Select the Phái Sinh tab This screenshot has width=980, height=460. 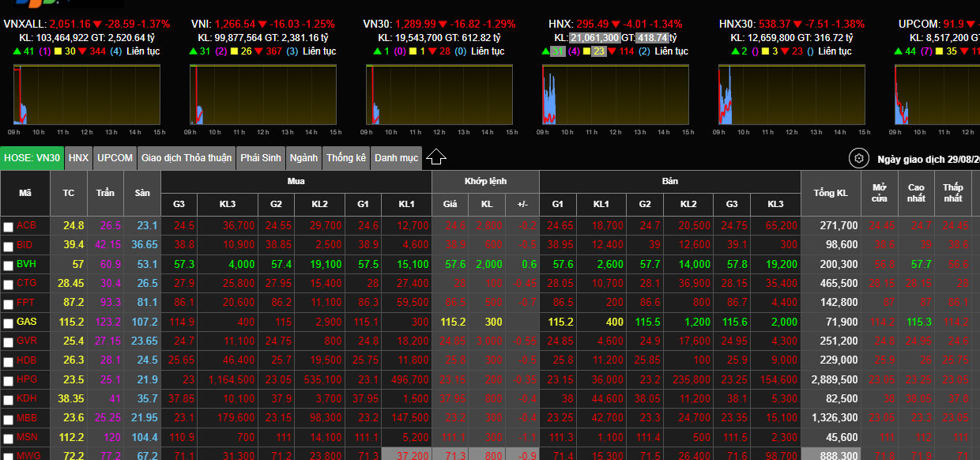click(261, 158)
